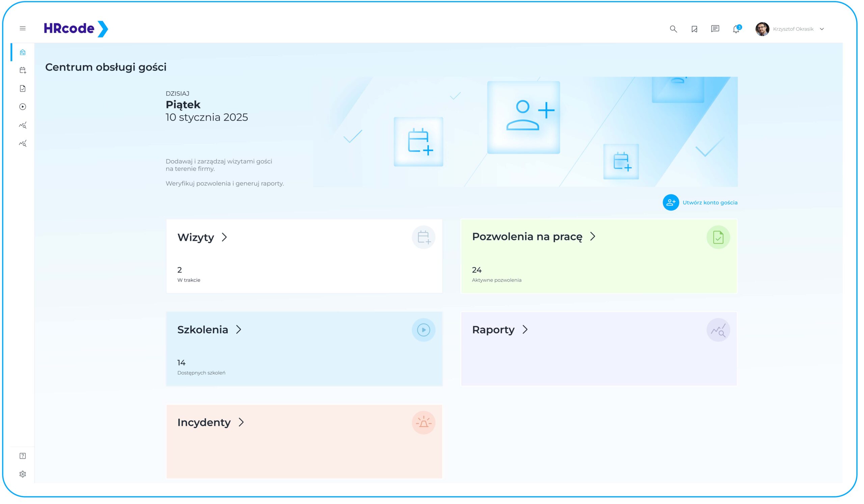Image resolution: width=864 pixels, height=504 pixels.
Task: Expand Krzysztof Okrasik user dropdown arrow
Action: [822, 29]
